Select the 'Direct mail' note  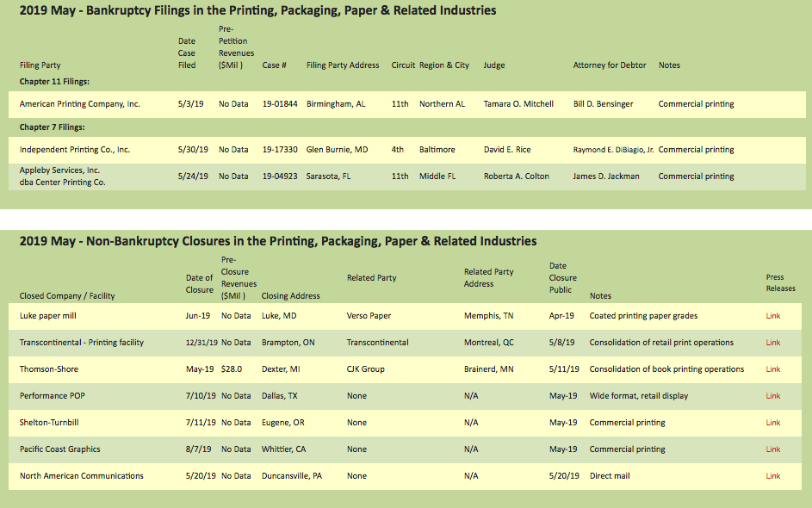610,476
